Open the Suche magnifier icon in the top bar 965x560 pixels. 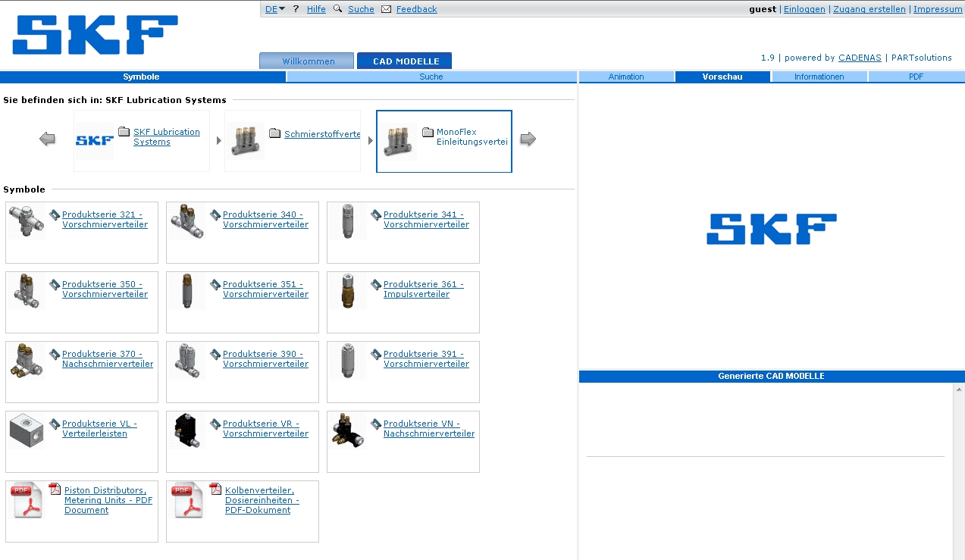click(x=338, y=9)
